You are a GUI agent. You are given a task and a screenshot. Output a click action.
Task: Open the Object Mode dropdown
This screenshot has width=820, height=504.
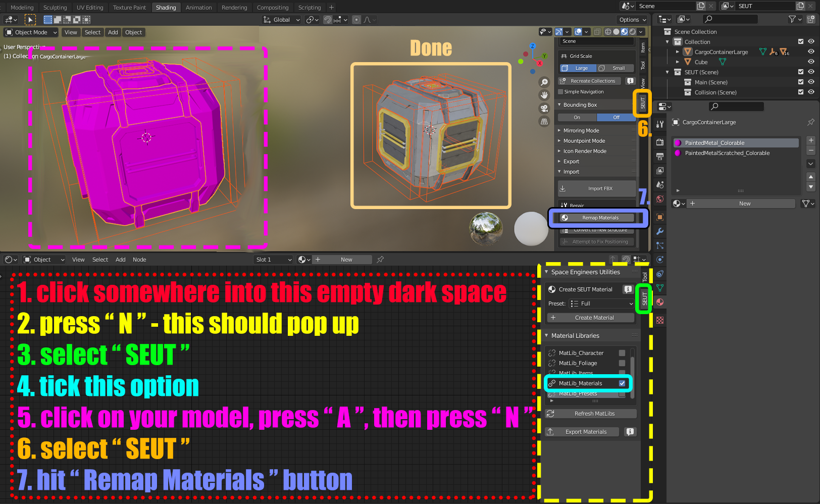(31, 32)
